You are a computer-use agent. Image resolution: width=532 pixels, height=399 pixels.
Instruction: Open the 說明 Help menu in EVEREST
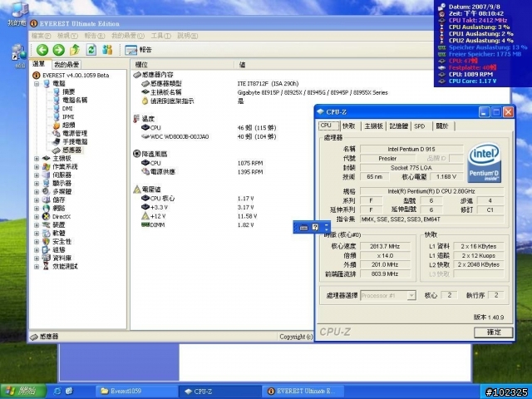[x=188, y=36]
